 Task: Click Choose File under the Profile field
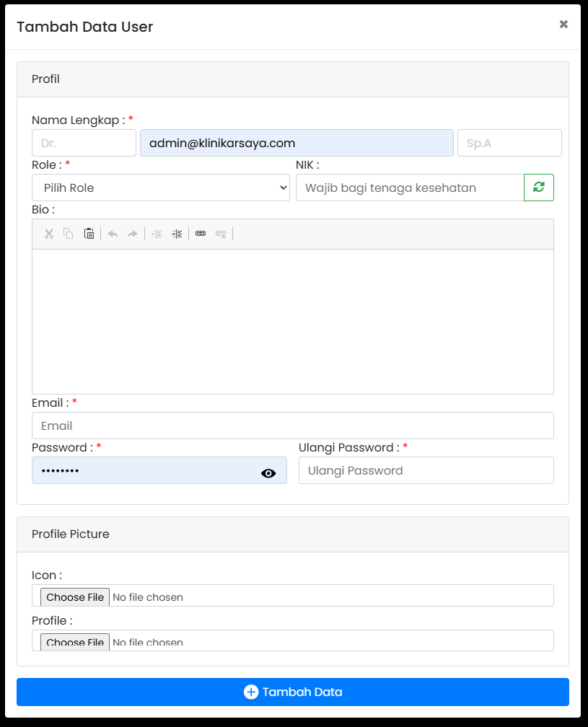[x=74, y=641]
